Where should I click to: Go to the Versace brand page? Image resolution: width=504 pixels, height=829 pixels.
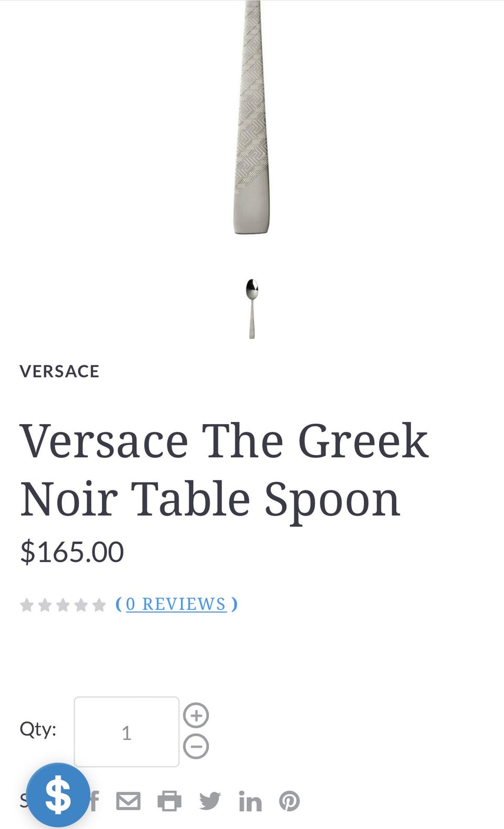click(x=59, y=371)
